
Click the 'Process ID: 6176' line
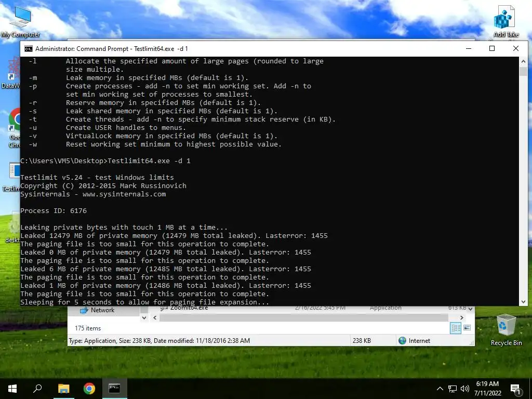pos(54,211)
